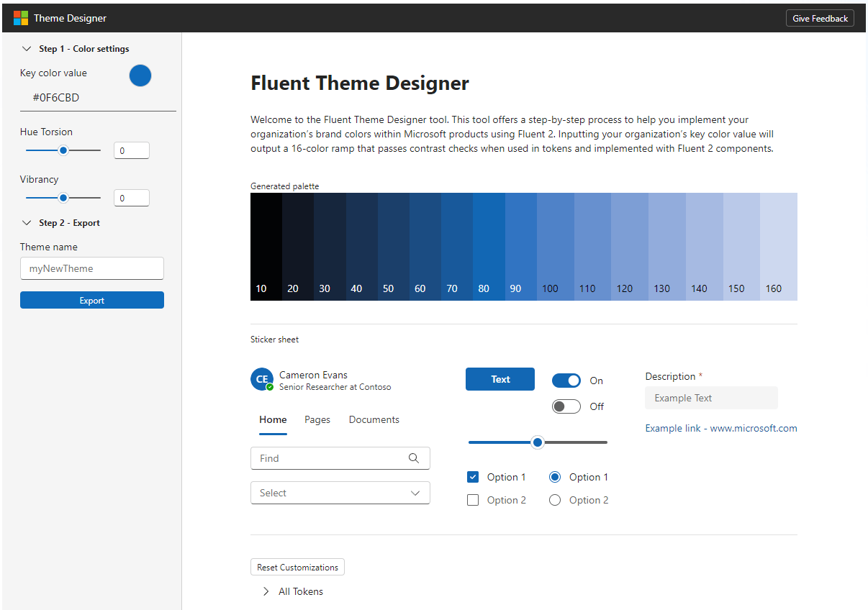Select palette swatch 30
Screen dimensions: 868x610
click(x=330, y=247)
